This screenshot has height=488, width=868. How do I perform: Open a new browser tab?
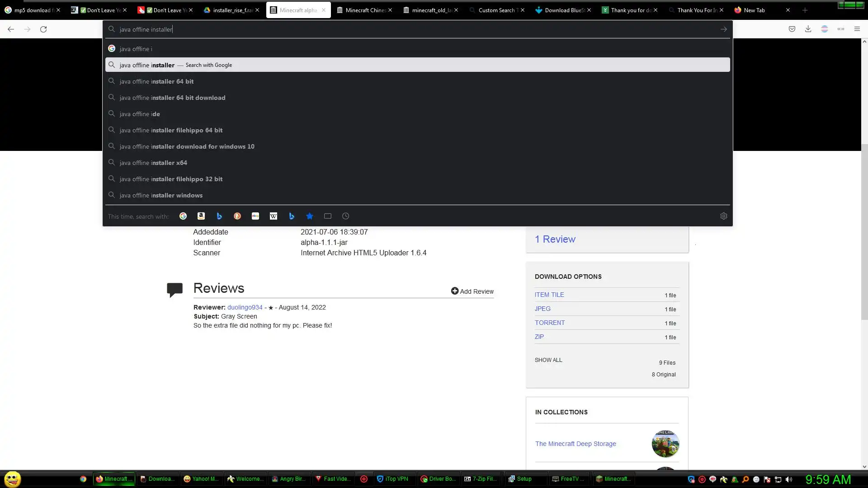(x=805, y=10)
